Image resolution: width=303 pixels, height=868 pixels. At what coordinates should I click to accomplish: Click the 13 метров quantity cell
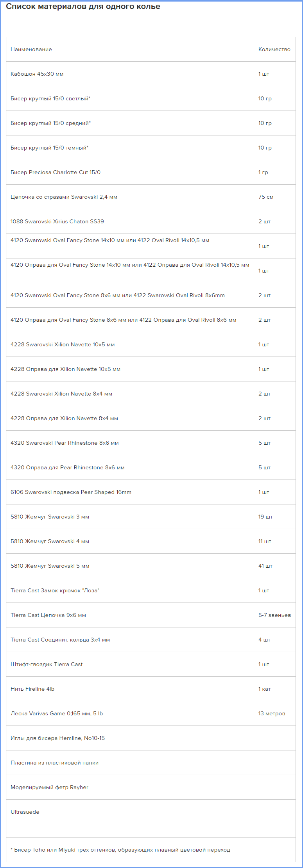click(272, 714)
